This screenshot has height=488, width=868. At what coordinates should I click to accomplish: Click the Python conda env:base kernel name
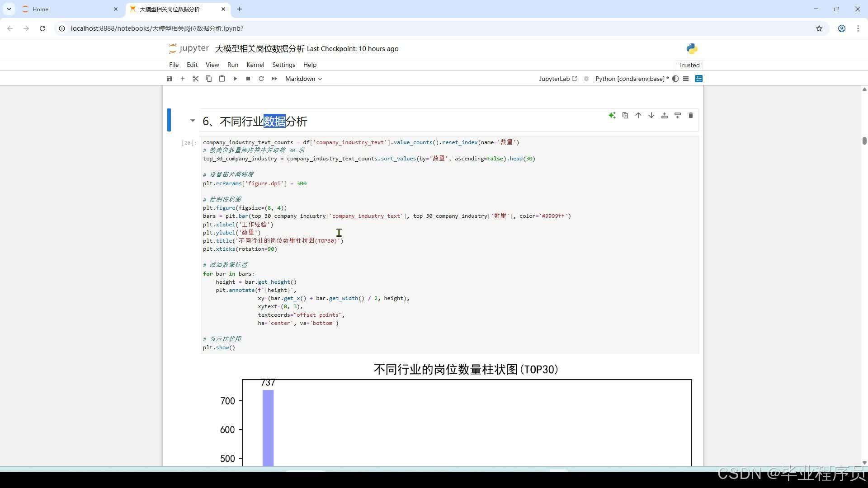(630, 79)
